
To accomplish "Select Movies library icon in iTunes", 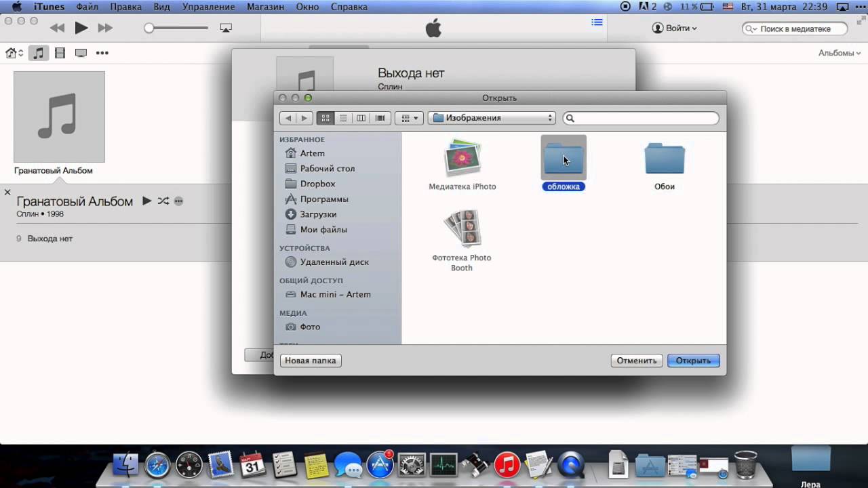I will click(60, 53).
